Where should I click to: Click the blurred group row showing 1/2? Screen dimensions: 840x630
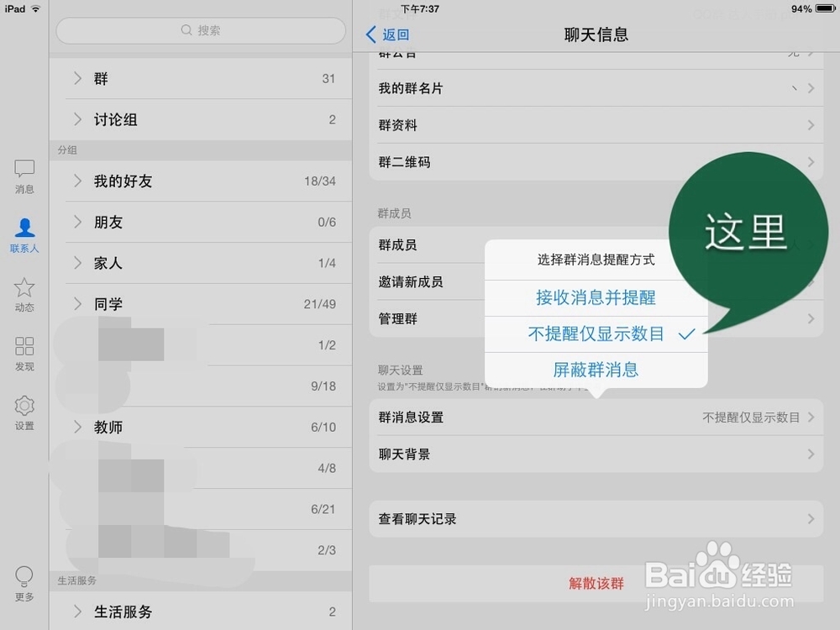point(201,345)
